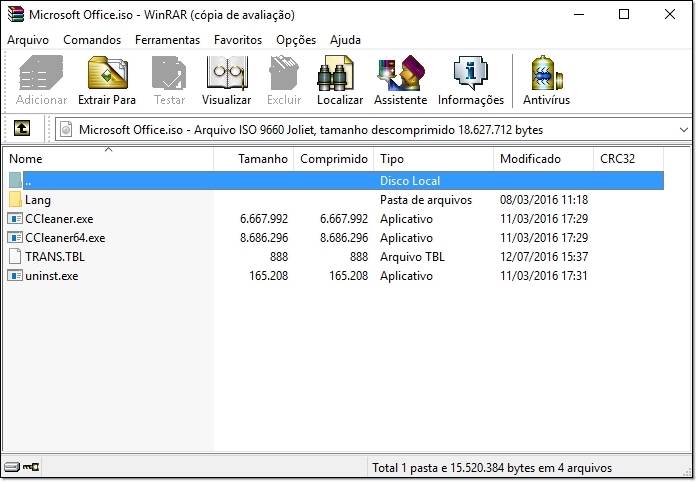Sort by Modificado column header
The image size is (697, 482).
pyautogui.click(x=544, y=159)
